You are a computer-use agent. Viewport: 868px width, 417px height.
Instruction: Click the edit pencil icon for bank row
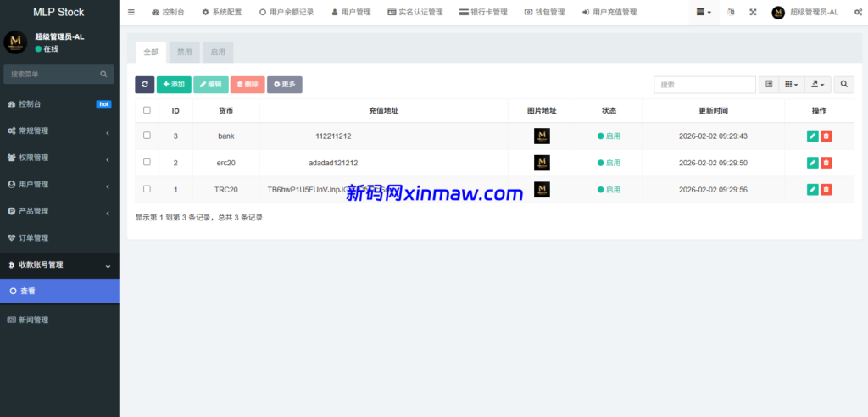click(x=812, y=136)
